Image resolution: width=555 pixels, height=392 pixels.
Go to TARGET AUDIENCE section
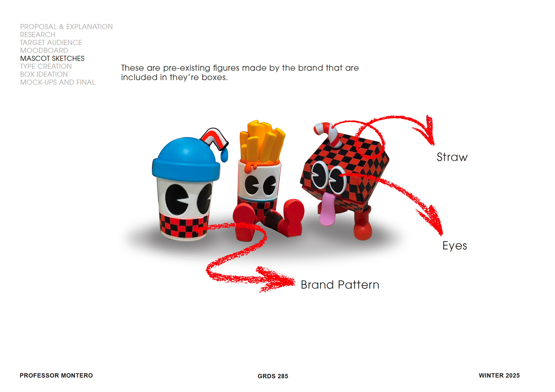51,42
